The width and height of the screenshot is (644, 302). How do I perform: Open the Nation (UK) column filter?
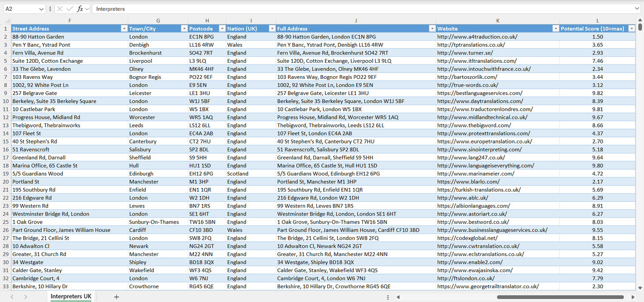coord(272,28)
